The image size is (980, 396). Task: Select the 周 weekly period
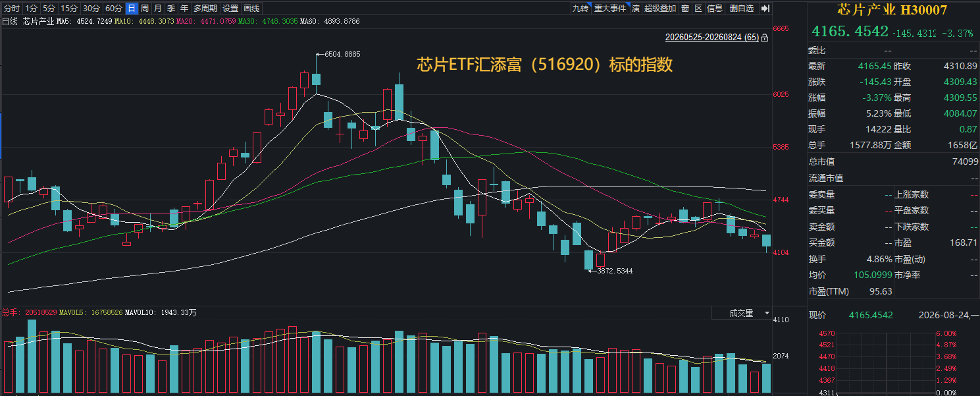[145, 9]
